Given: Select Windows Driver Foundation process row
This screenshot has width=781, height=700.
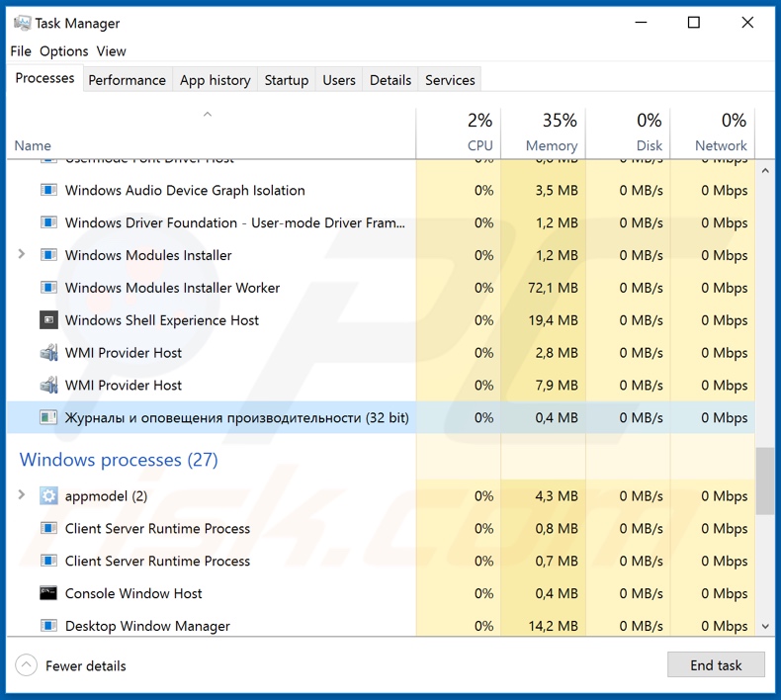Looking at the screenshot, I should coord(381,222).
